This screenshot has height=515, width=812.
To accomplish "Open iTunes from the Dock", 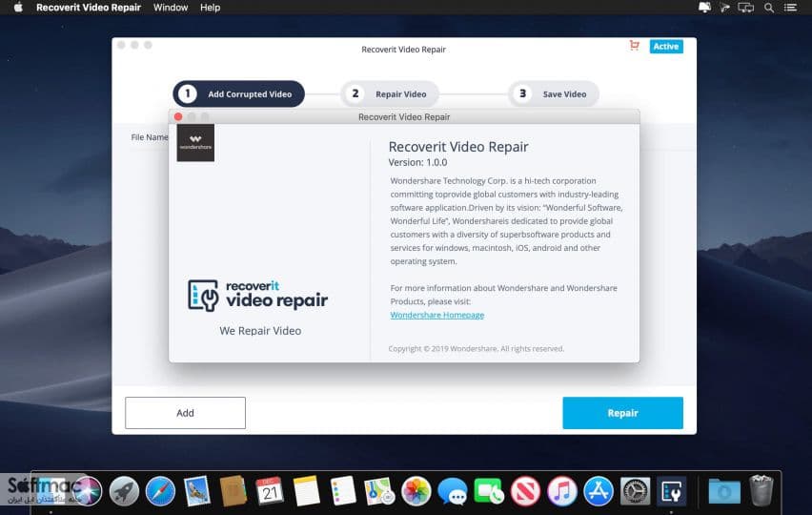I will pyautogui.click(x=562, y=491).
